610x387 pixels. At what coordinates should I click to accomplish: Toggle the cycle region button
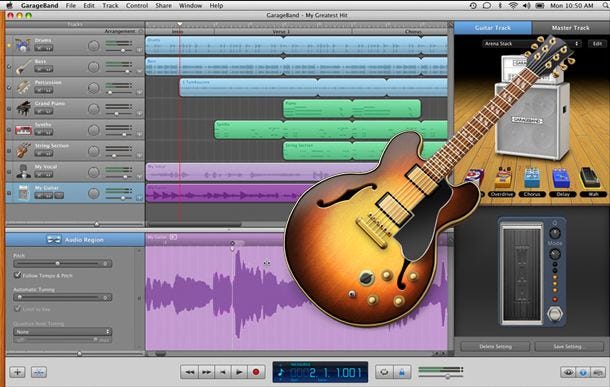coord(384,372)
